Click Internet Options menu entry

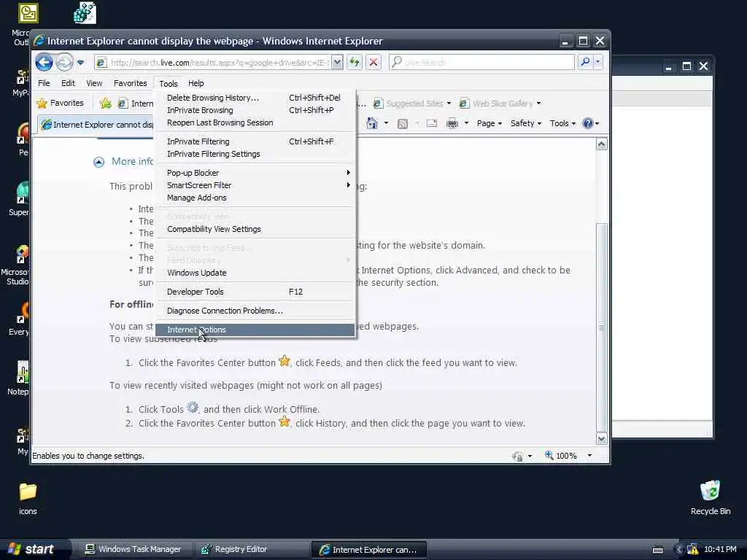255,330
